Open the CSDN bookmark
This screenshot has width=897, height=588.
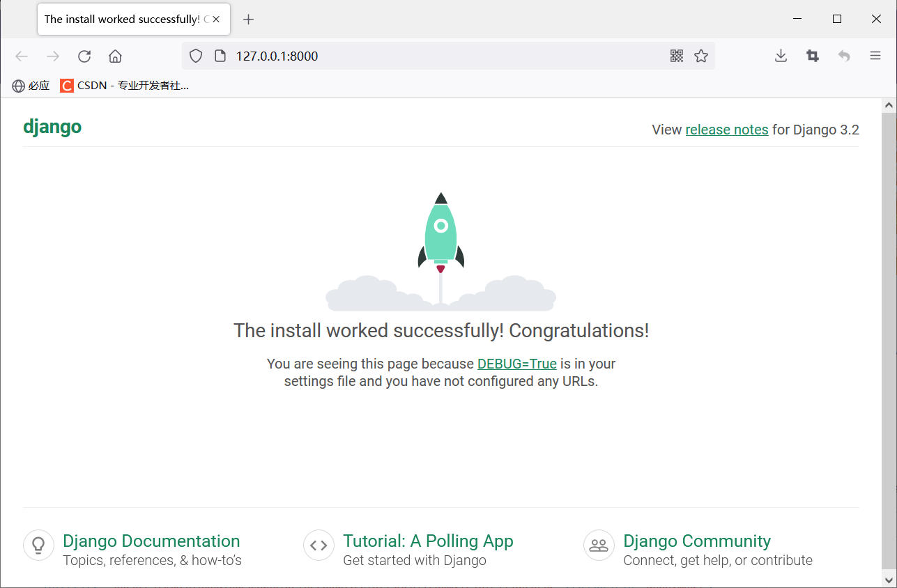(124, 86)
